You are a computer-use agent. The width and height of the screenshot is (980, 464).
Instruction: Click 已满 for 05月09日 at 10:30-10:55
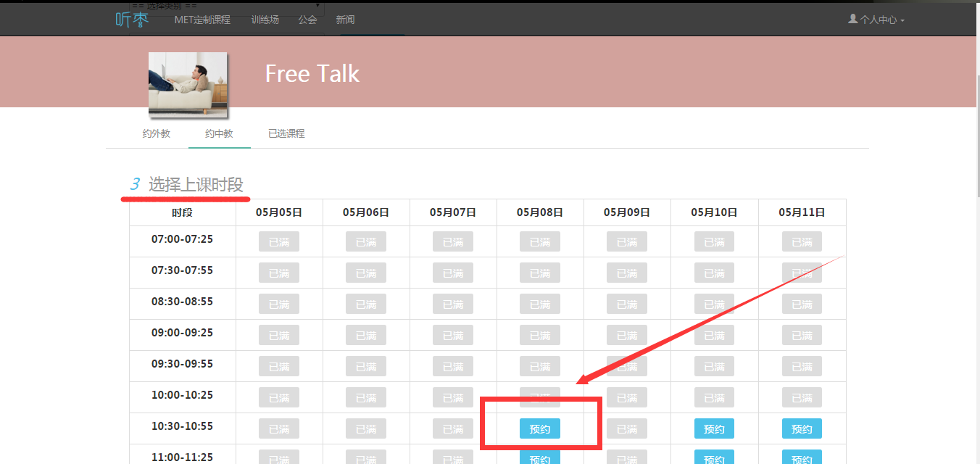pos(627,429)
